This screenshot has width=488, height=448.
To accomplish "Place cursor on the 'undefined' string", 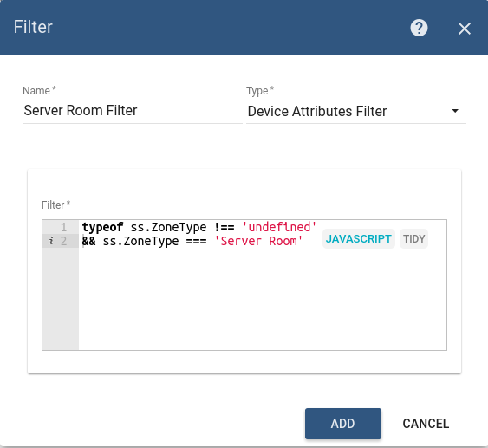I will (279, 227).
